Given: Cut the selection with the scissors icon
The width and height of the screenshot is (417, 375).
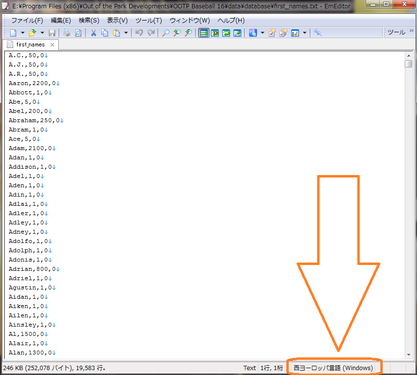Looking at the screenshot, I should (94, 33).
